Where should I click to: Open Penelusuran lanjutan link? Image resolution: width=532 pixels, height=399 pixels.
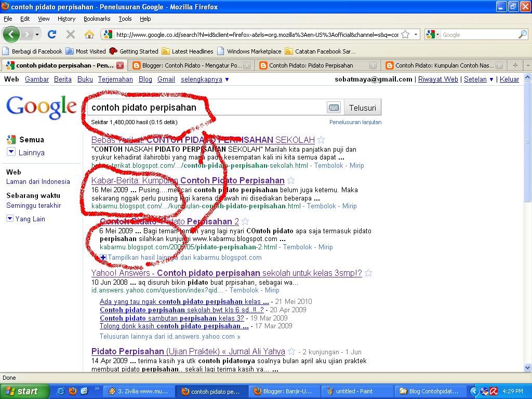(355, 122)
